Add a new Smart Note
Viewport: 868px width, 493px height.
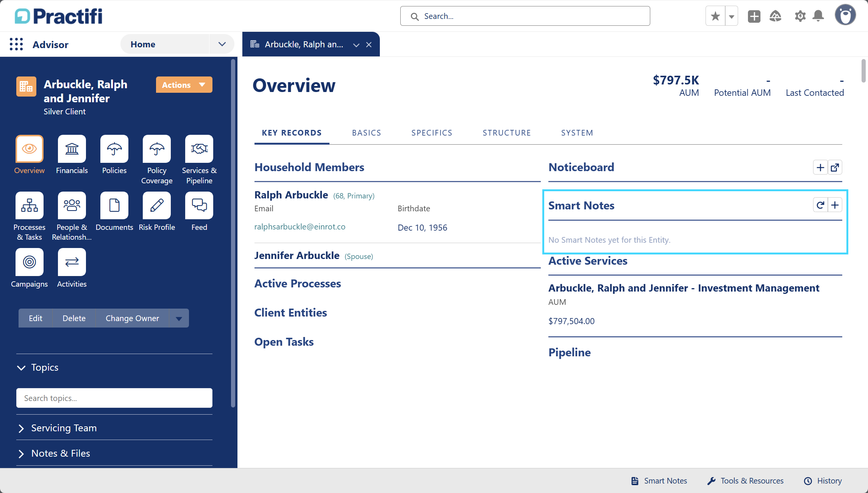[x=835, y=205]
